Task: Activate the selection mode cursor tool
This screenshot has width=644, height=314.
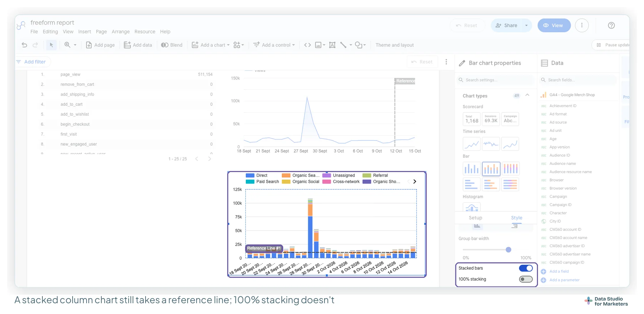Action: (x=51, y=45)
